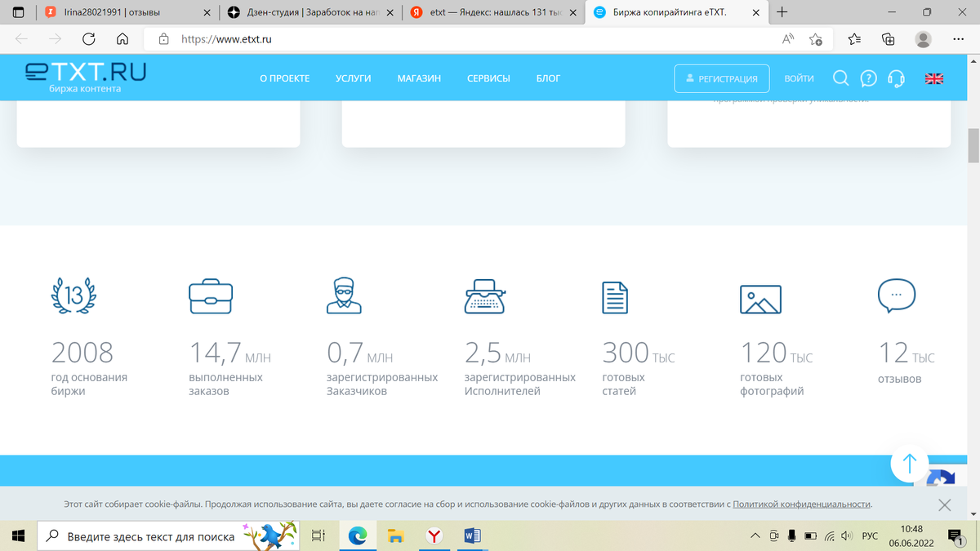Open the tab actions menu icon
Image resolution: width=980 pixels, height=551 pixels.
click(x=18, y=12)
